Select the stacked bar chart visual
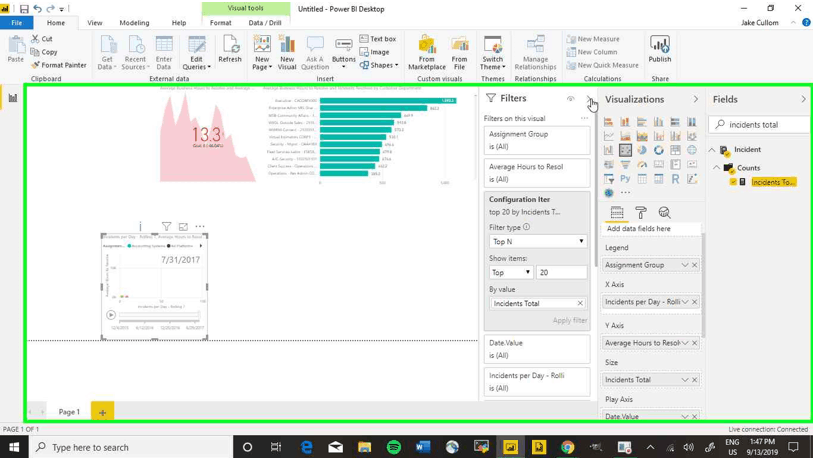815x460 pixels. pos(608,122)
